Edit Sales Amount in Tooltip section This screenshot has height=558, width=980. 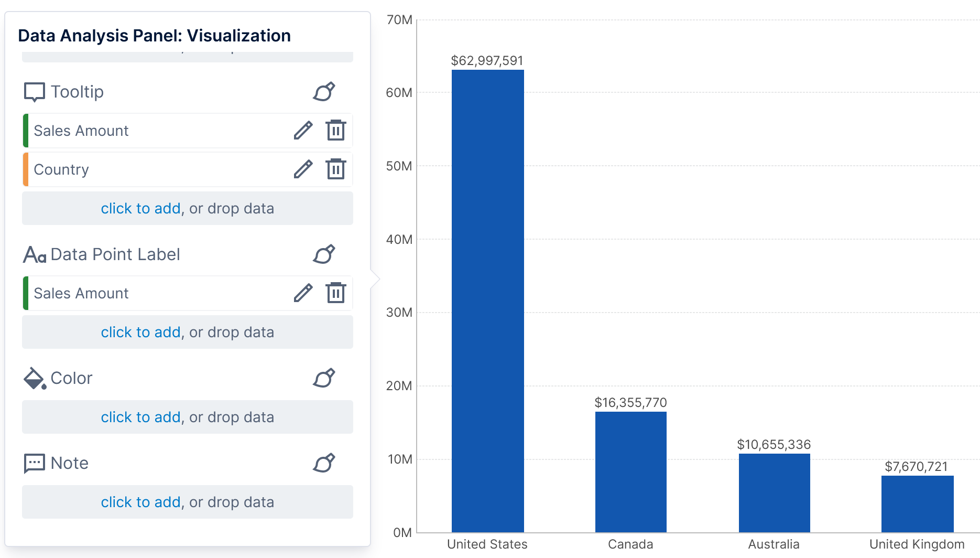click(303, 131)
